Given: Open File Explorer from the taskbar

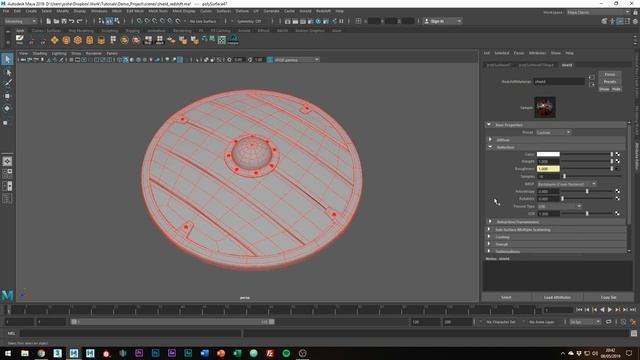Looking at the screenshot, I should (x=25, y=353).
